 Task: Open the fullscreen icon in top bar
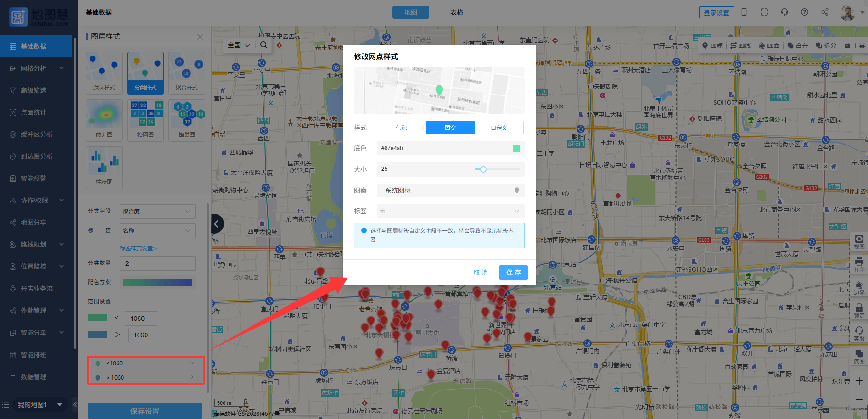click(x=764, y=12)
